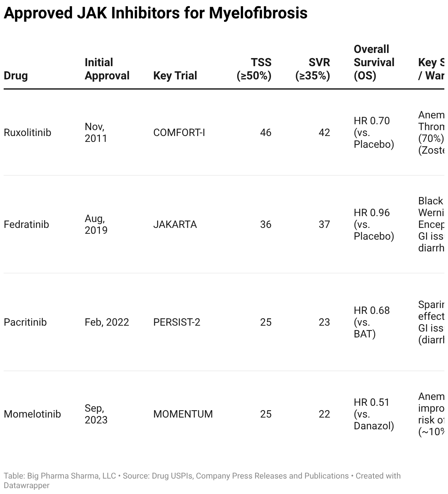Click the Pacritinib drug name cell
The width and height of the screenshot is (448, 494).
point(25,322)
